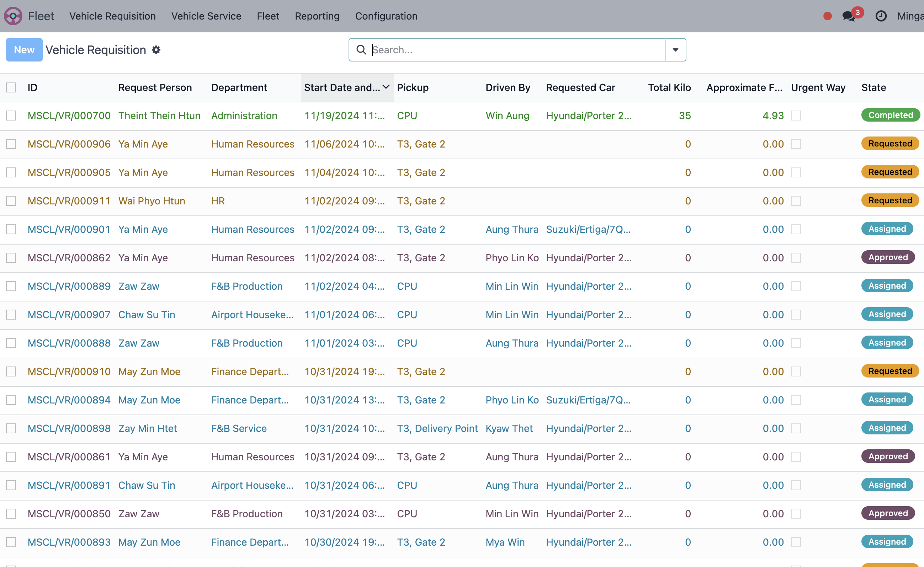This screenshot has width=924, height=567.
Task: Open the Vehicle Service menu
Action: (x=206, y=16)
